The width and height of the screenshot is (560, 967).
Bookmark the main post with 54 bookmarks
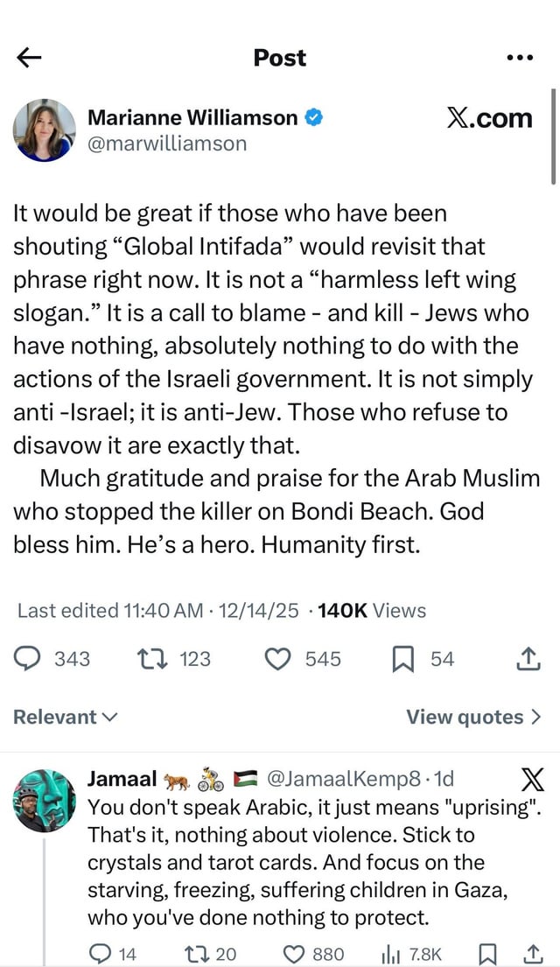(x=423, y=659)
